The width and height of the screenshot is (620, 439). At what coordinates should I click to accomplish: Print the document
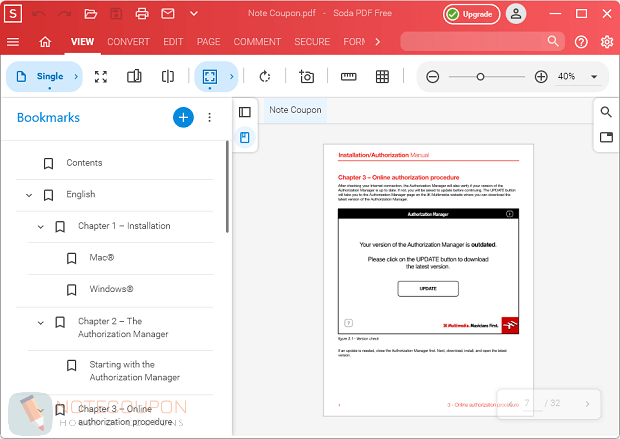(x=142, y=14)
